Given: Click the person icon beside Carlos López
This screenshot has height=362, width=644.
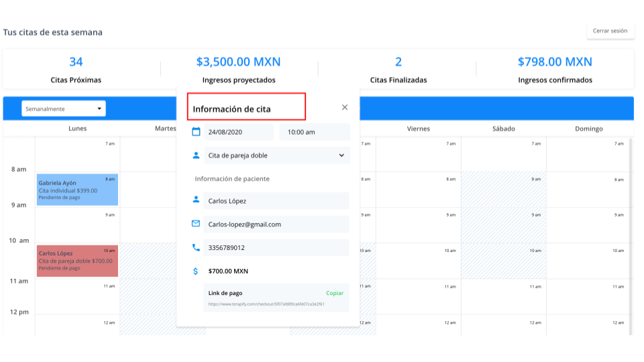Looking at the screenshot, I should 196,200.
